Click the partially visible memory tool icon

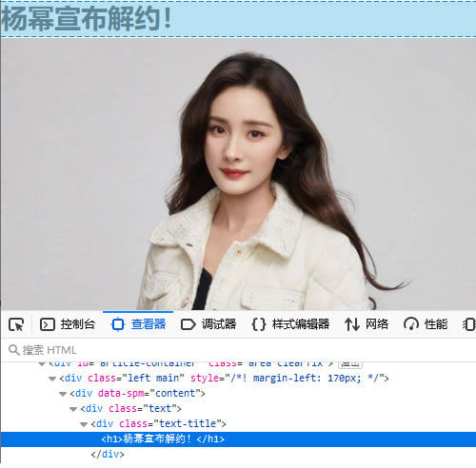pos(469,324)
